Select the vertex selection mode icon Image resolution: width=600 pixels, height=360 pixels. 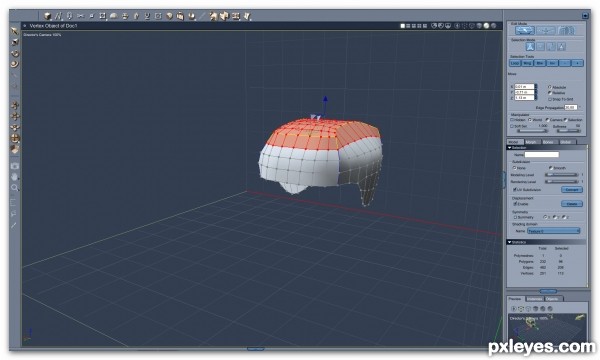coord(530,47)
